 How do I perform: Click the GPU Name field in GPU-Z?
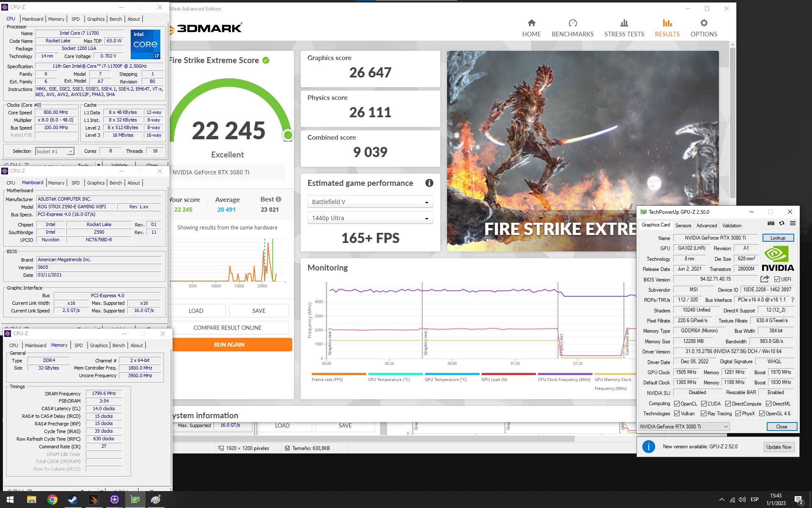[715, 238]
